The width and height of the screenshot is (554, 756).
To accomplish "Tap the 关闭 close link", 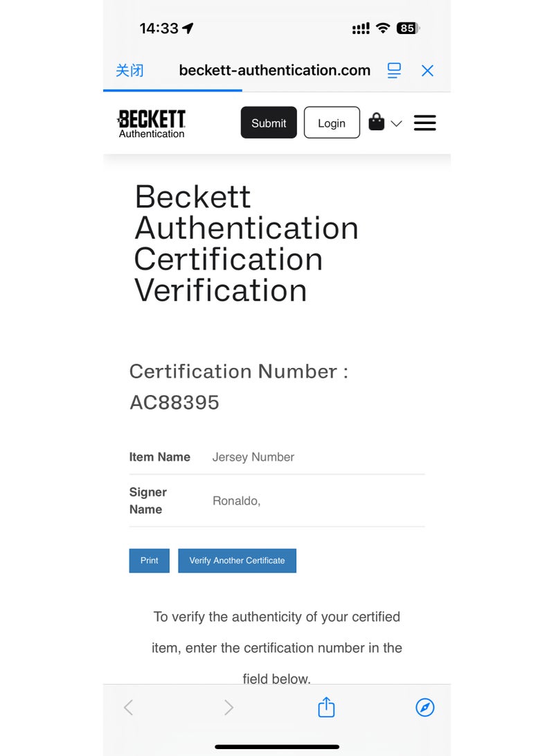I will [129, 71].
